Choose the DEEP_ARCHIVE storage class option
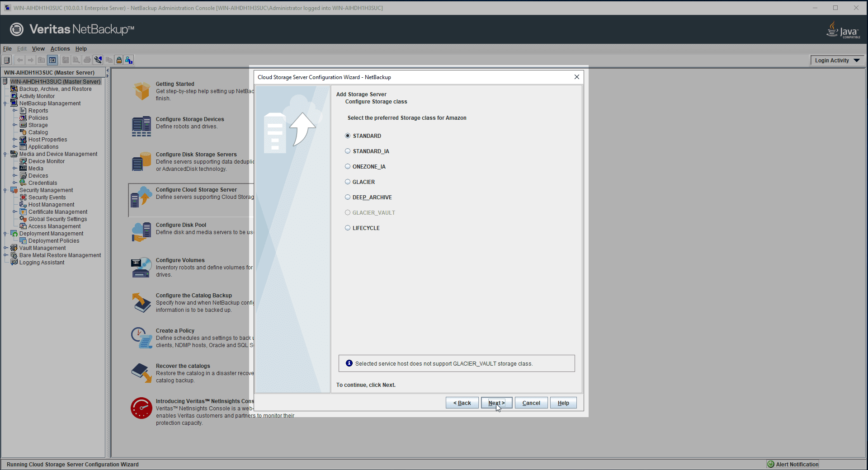Viewport: 868px width, 470px height. click(348, 197)
